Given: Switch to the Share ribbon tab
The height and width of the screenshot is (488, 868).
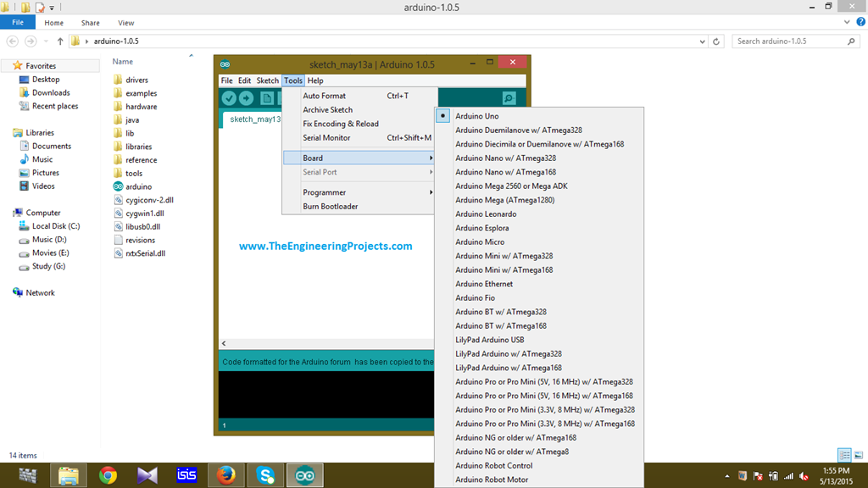Looking at the screenshot, I should 90,23.
